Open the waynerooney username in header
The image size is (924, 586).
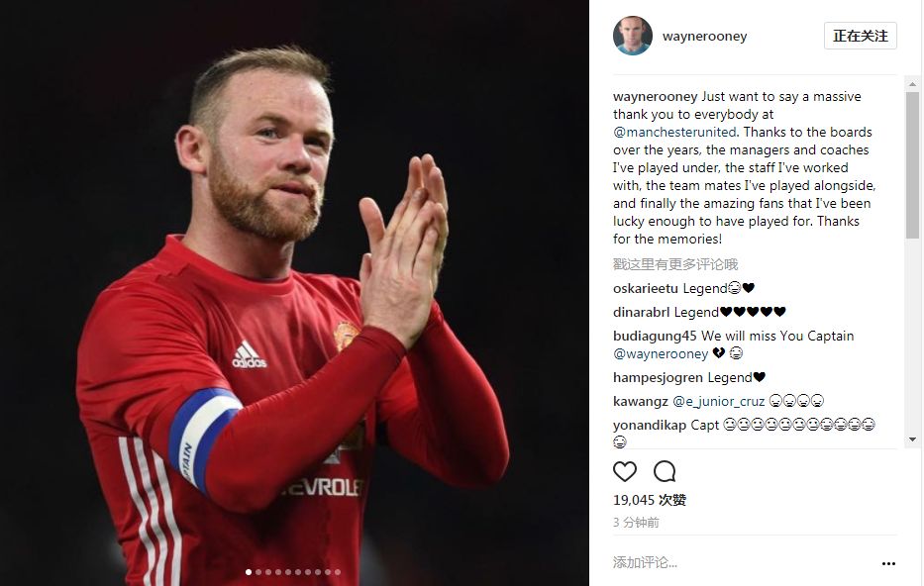click(705, 36)
